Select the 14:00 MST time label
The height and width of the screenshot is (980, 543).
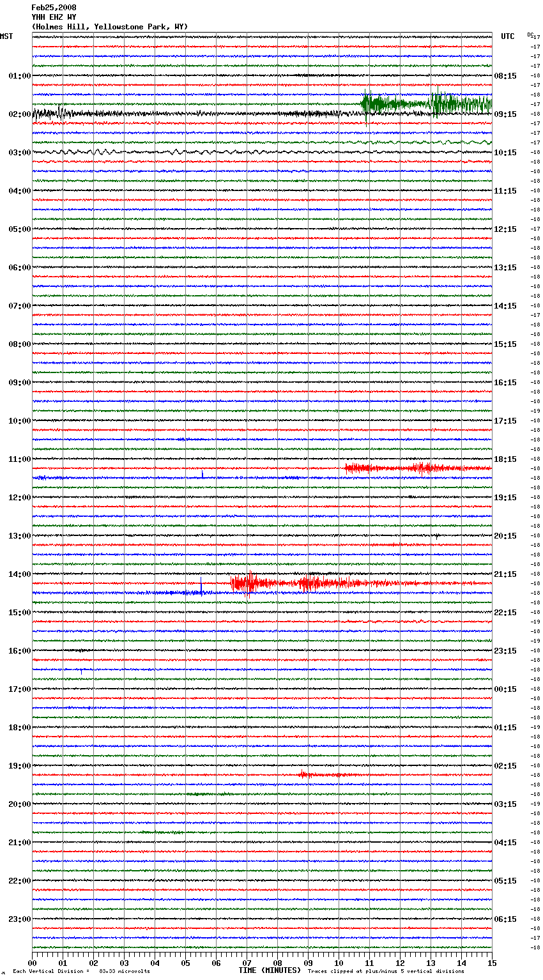pyautogui.click(x=20, y=574)
